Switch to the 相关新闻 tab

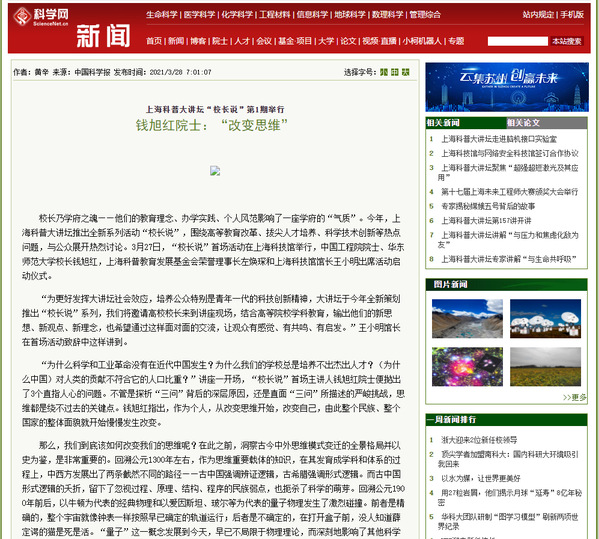pyautogui.click(x=443, y=123)
